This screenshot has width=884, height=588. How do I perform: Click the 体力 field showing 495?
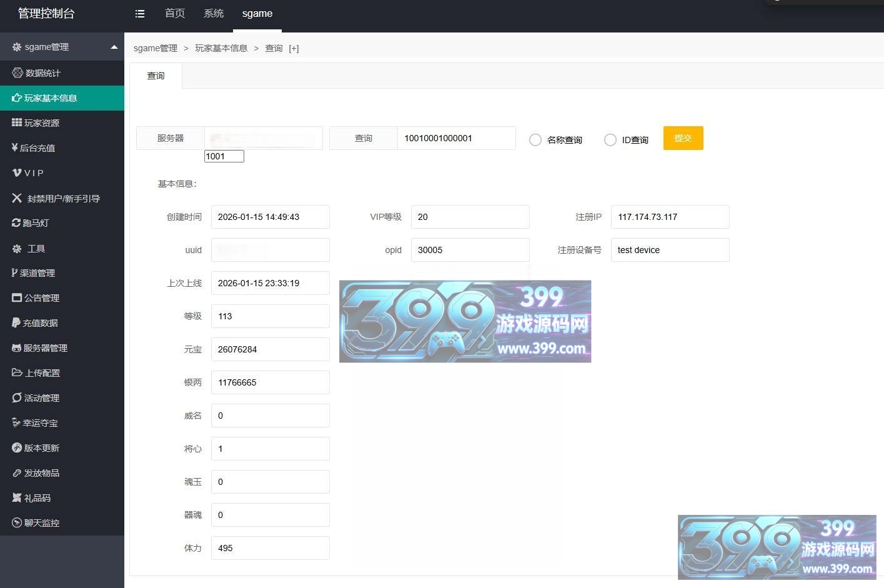tap(271, 548)
